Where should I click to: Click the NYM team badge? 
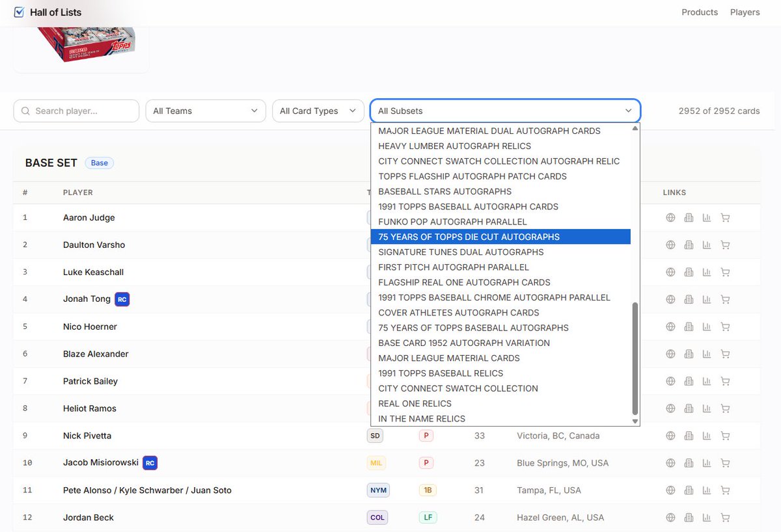pos(377,490)
